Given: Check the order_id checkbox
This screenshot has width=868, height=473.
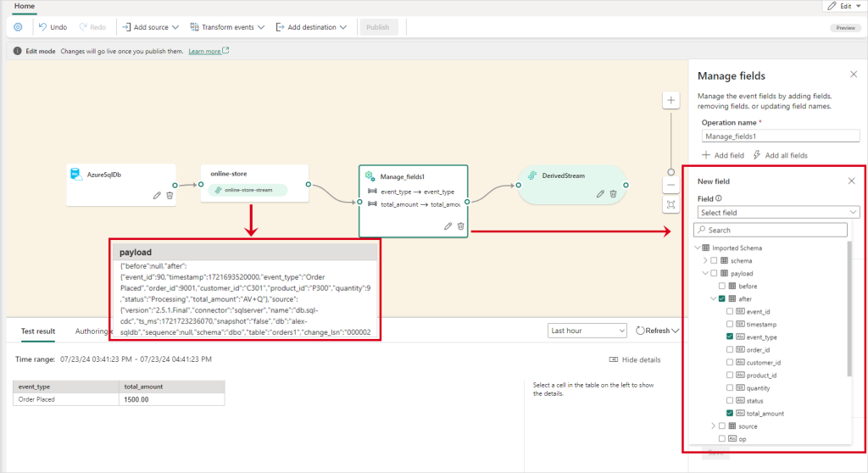Looking at the screenshot, I should [730, 349].
